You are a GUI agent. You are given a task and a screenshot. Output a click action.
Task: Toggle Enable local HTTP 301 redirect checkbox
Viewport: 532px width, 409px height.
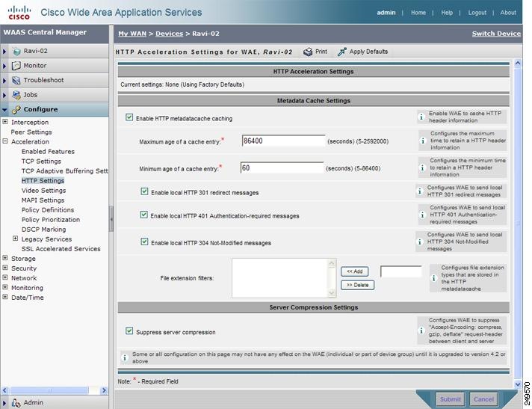[144, 191]
